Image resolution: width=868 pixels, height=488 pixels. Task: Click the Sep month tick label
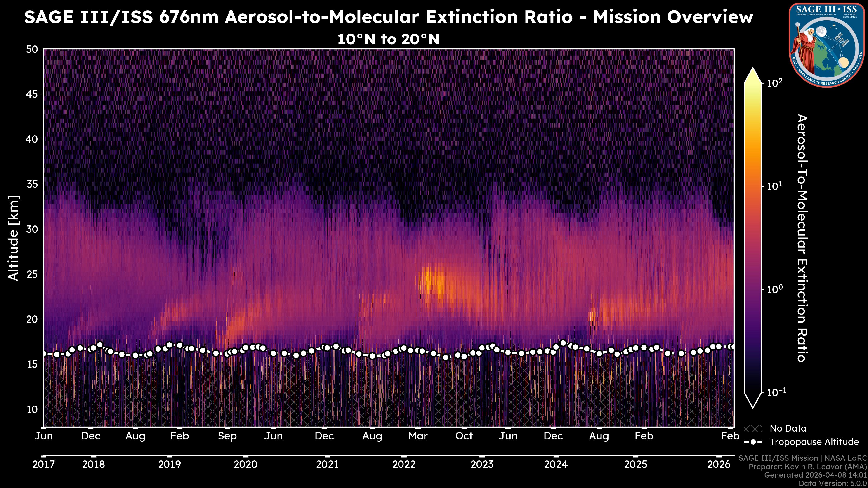(x=227, y=436)
